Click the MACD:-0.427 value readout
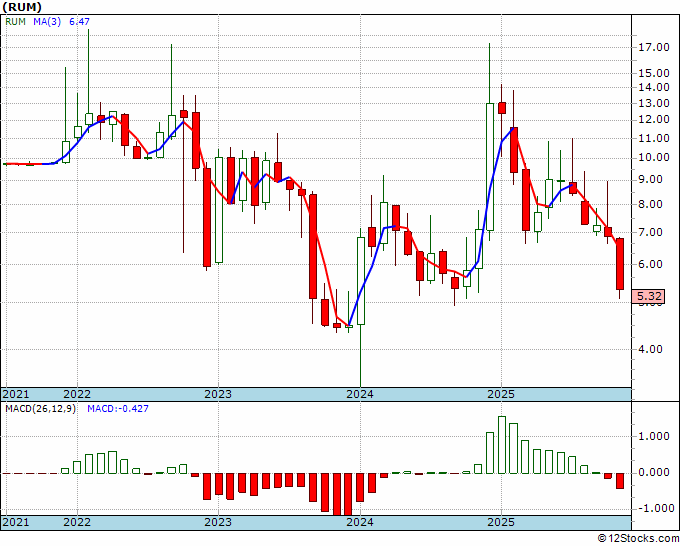This screenshot has height=546, width=680. pos(118,409)
